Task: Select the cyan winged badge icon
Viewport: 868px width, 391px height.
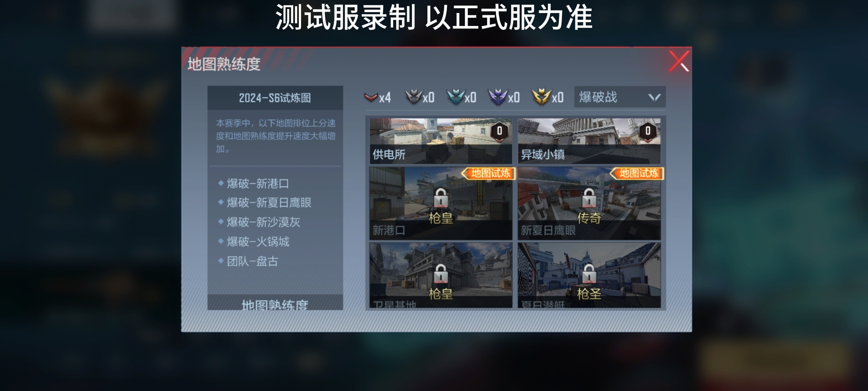Action: [x=455, y=97]
